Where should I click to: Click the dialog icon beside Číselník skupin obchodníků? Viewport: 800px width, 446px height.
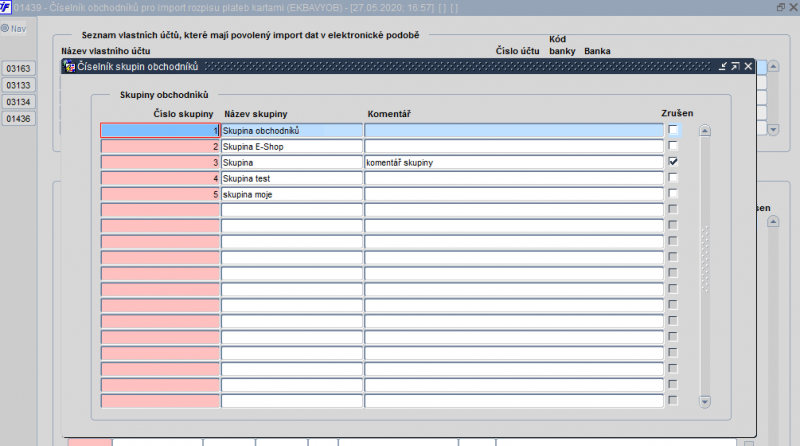(69, 66)
